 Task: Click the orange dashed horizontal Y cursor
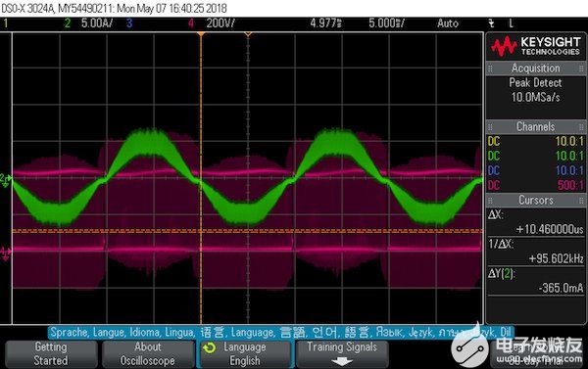248,231
